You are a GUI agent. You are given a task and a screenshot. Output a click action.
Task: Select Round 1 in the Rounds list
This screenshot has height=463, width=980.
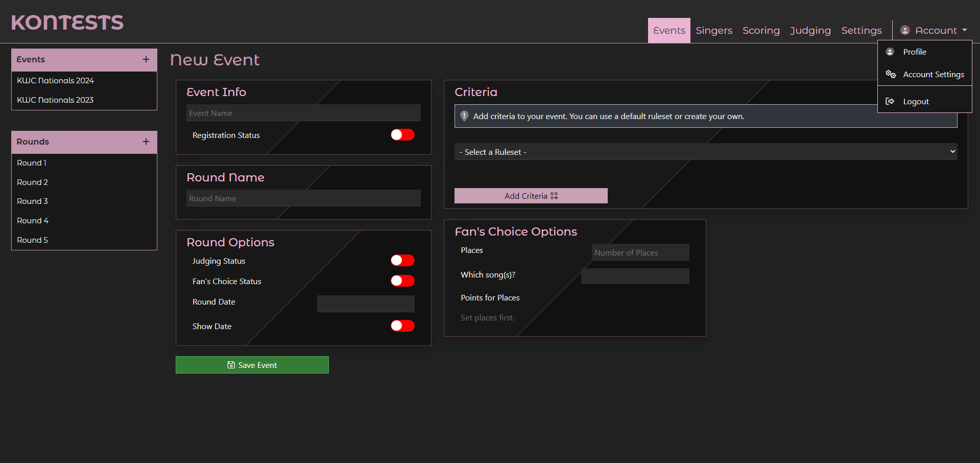click(x=84, y=163)
